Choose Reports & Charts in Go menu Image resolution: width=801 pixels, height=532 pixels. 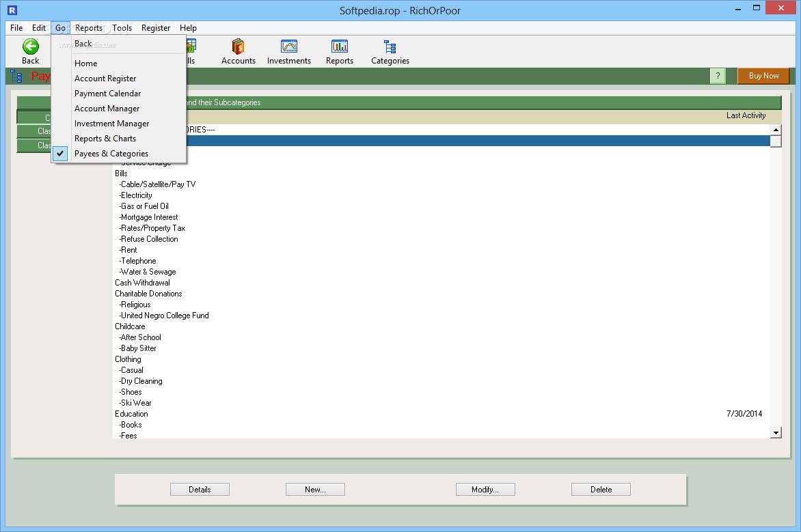[x=118, y=139]
